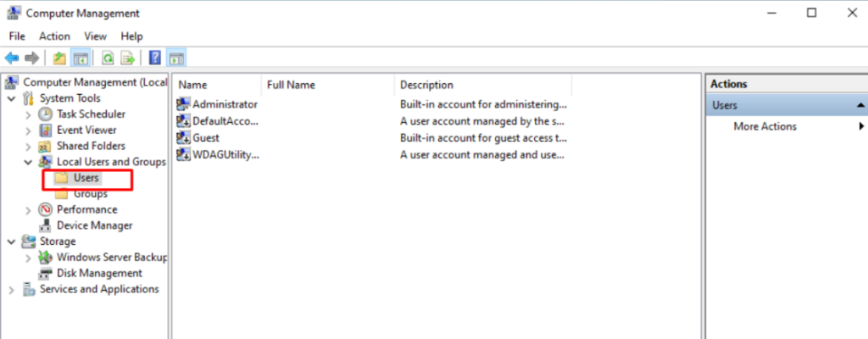868x339 pixels.
Task: Click the Groups folder icon
Action: click(61, 194)
